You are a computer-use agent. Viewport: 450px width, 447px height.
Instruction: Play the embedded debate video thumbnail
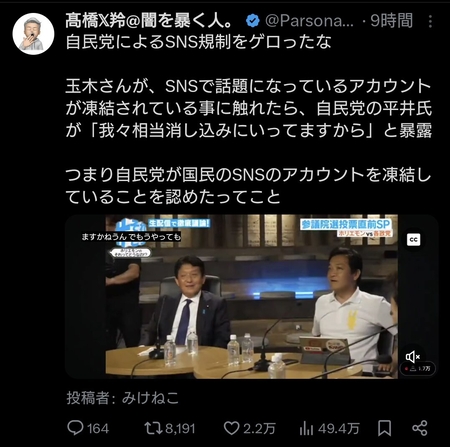252,296
